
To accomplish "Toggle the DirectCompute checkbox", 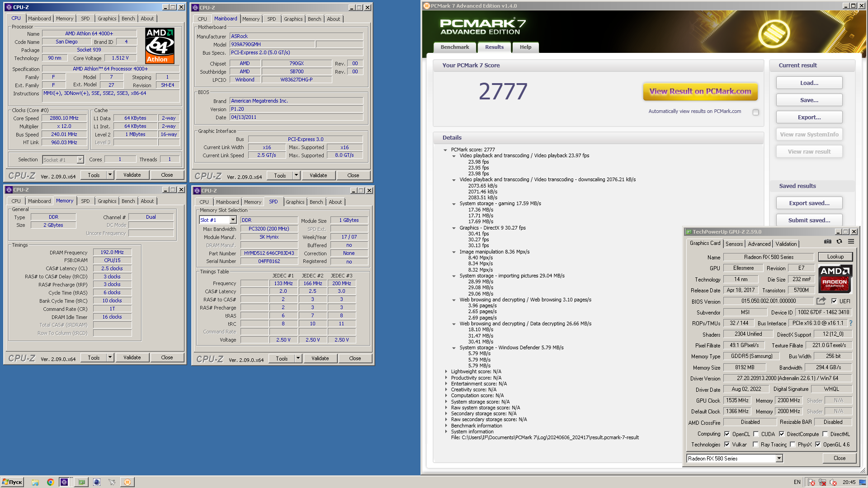I will pos(782,434).
